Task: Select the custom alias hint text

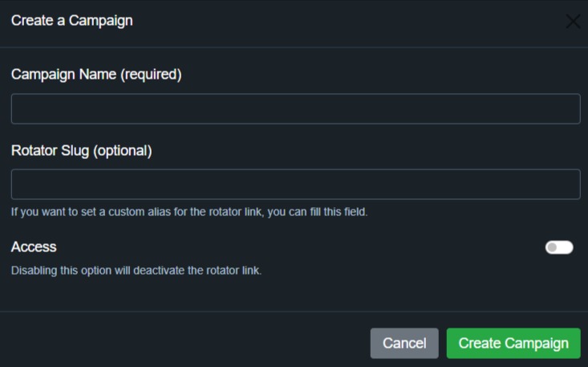Action: point(189,212)
